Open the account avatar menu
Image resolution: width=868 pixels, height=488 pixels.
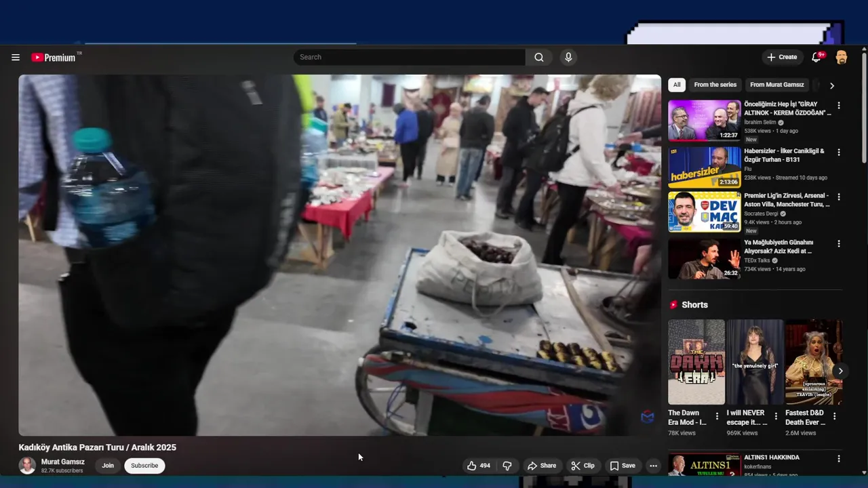coord(842,58)
